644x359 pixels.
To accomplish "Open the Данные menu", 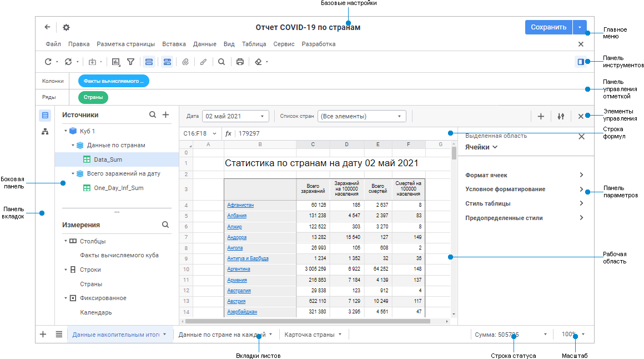I will [204, 44].
